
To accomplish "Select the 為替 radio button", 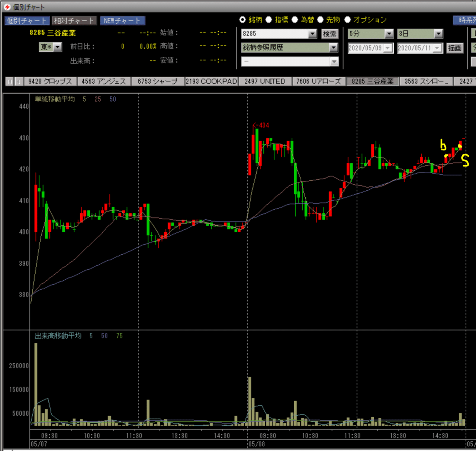I will (295, 20).
